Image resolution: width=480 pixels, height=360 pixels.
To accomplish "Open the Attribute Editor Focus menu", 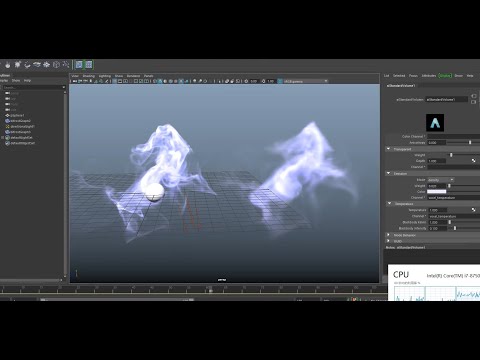I will click(413, 76).
